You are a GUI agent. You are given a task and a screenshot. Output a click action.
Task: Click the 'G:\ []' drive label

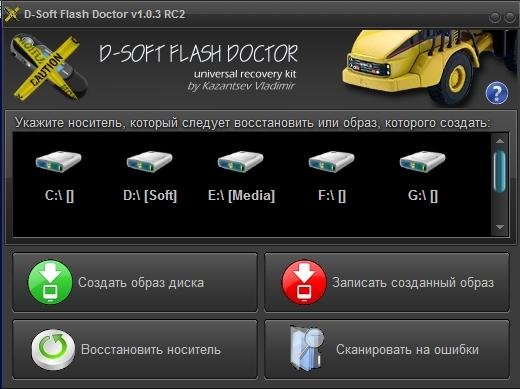tap(423, 196)
